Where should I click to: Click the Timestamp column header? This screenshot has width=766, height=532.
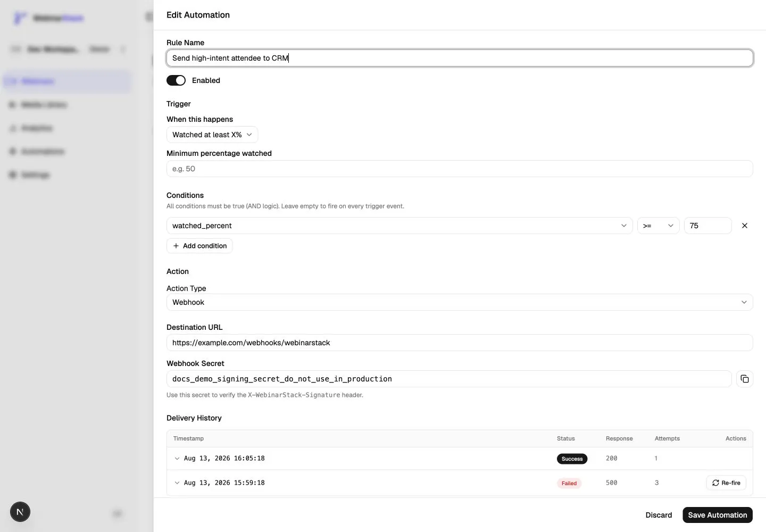coord(188,438)
